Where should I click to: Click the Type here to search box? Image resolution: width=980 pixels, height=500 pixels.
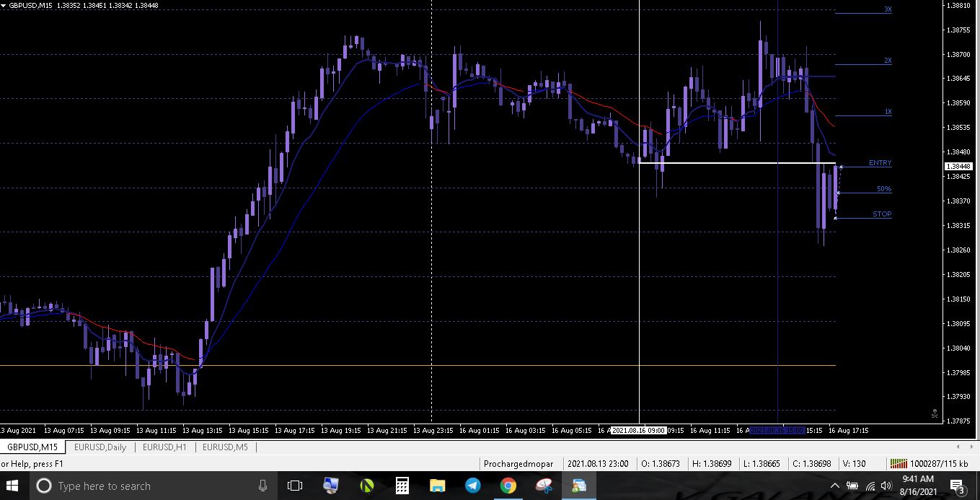click(153, 486)
